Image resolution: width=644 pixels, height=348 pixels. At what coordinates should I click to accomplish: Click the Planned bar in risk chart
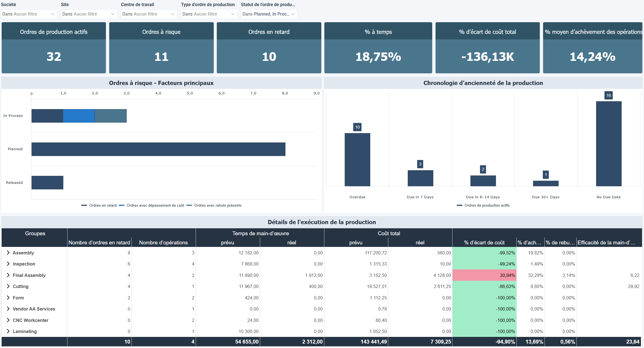(x=158, y=149)
